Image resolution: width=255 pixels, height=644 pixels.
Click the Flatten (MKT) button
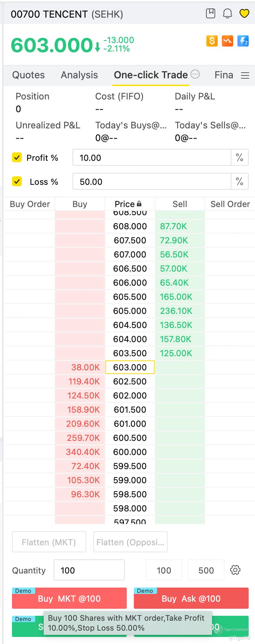(49, 542)
